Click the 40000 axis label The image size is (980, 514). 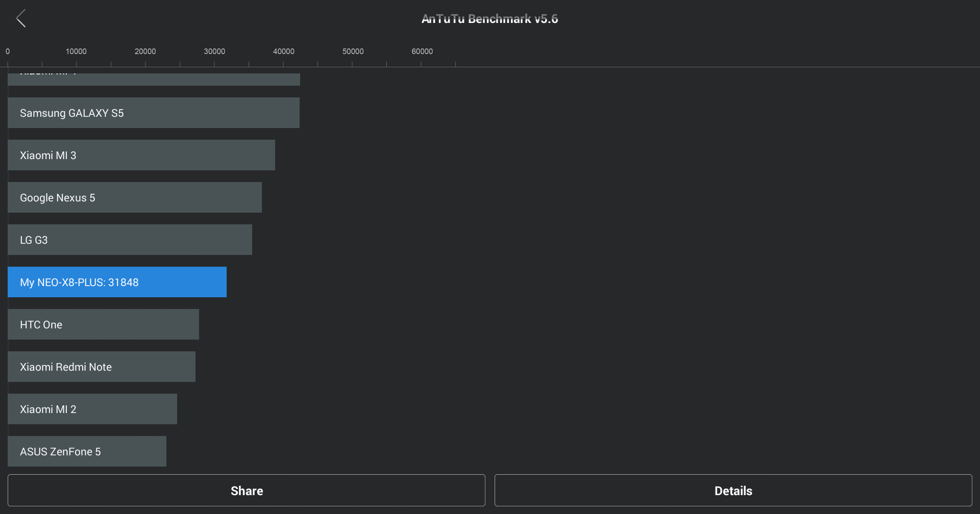pyautogui.click(x=284, y=52)
